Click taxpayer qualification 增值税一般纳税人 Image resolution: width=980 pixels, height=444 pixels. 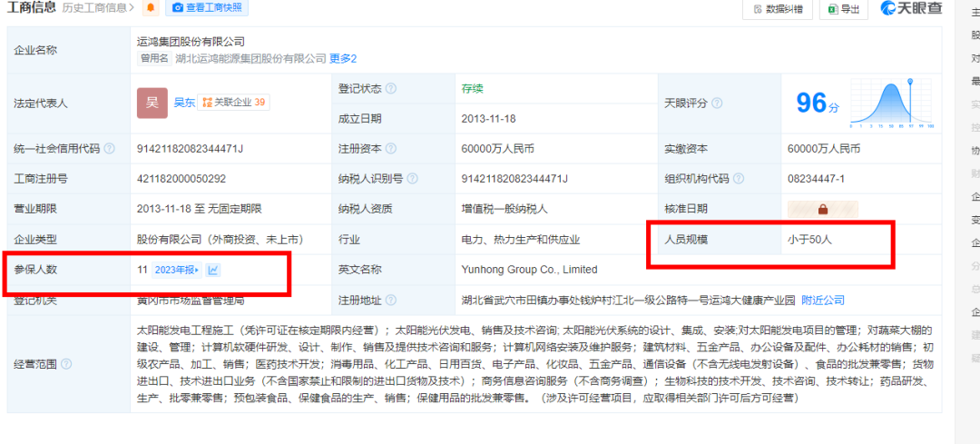[505, 210]
